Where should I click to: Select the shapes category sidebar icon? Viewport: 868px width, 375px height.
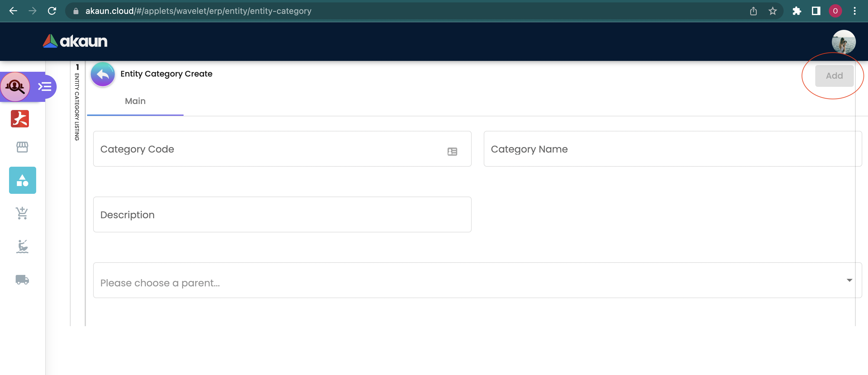tap(23, 180)
